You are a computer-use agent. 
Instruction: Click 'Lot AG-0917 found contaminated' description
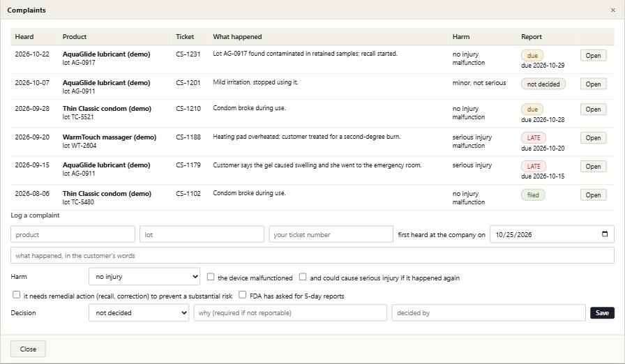[x=305, y=54]
